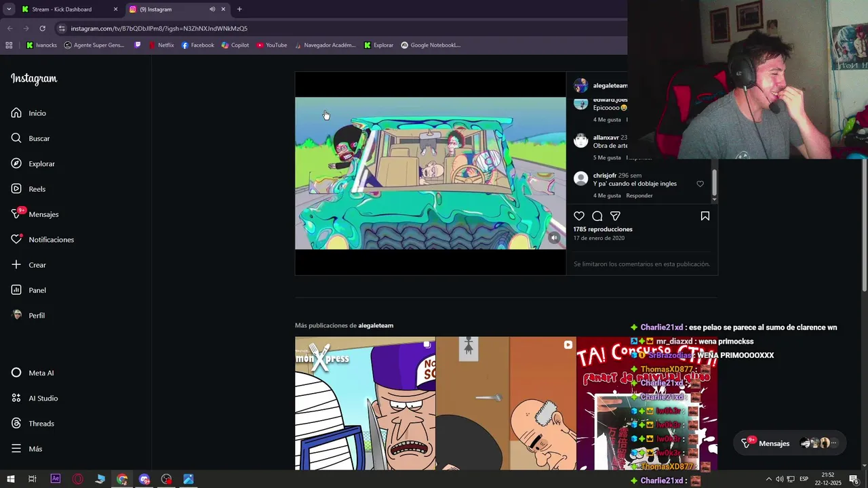Click the page vertical scrollbar
This screenshot has height=488, width=868.
[864, 227]
